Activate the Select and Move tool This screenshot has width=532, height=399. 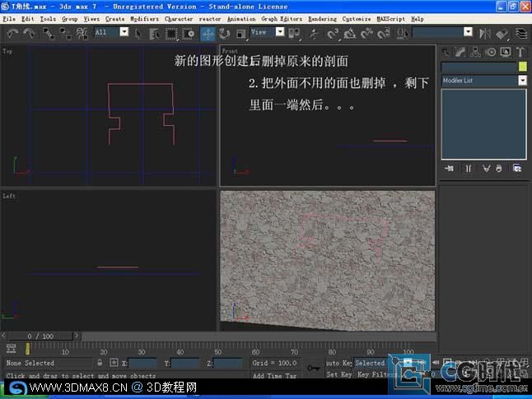pyautogui.click(x=208, y=34)
